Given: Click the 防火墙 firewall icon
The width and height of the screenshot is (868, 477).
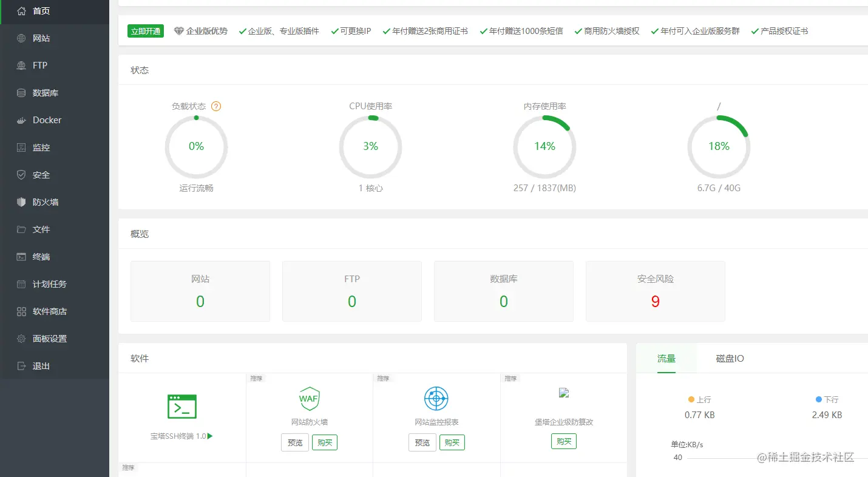Looking at the screenshot, I should pyautogui.click(x=21, y=202).
